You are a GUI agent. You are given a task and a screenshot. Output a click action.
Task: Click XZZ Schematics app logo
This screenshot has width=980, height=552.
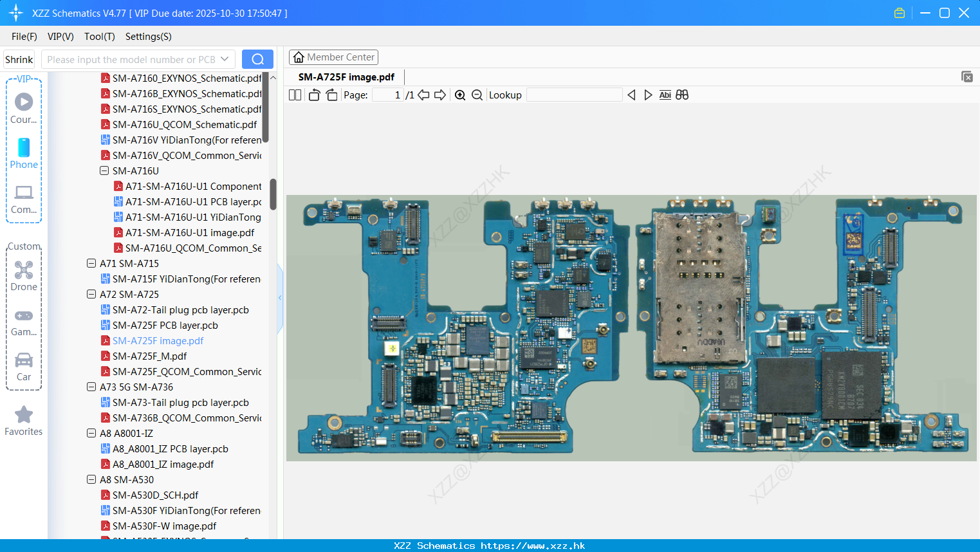(15, 13)
